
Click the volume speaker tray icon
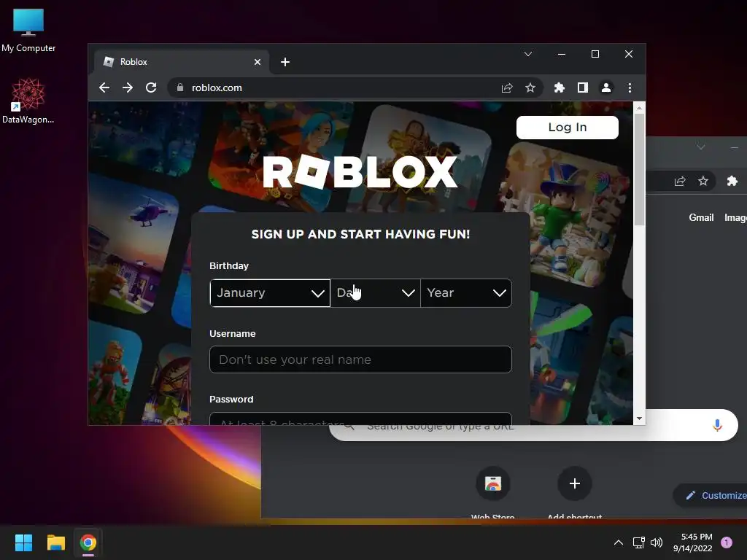click(657, 542)
